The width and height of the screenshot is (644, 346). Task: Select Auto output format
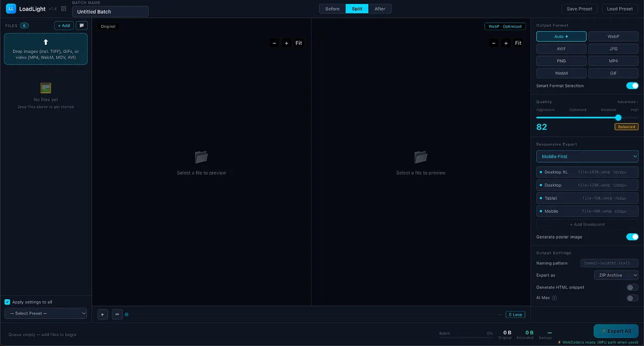click(561, 37)
